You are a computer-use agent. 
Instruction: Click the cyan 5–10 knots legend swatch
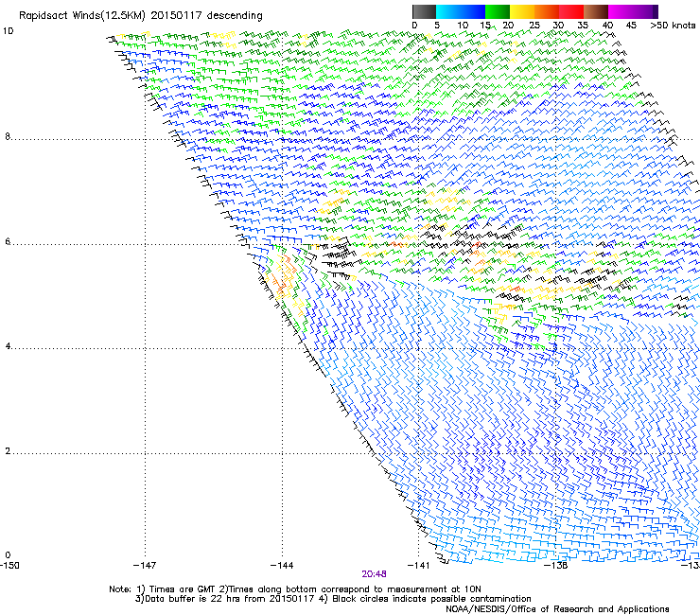[x=448, y=11]
